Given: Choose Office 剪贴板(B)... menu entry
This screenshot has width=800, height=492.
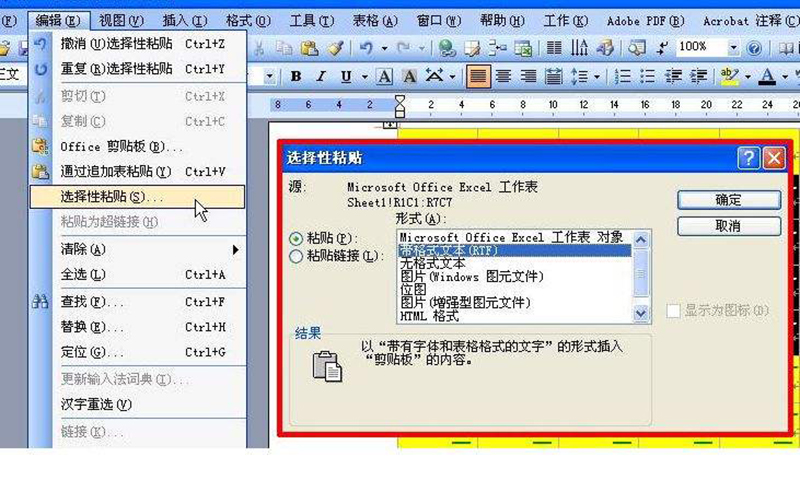Looking at the screenshot, I should [137, 146].
